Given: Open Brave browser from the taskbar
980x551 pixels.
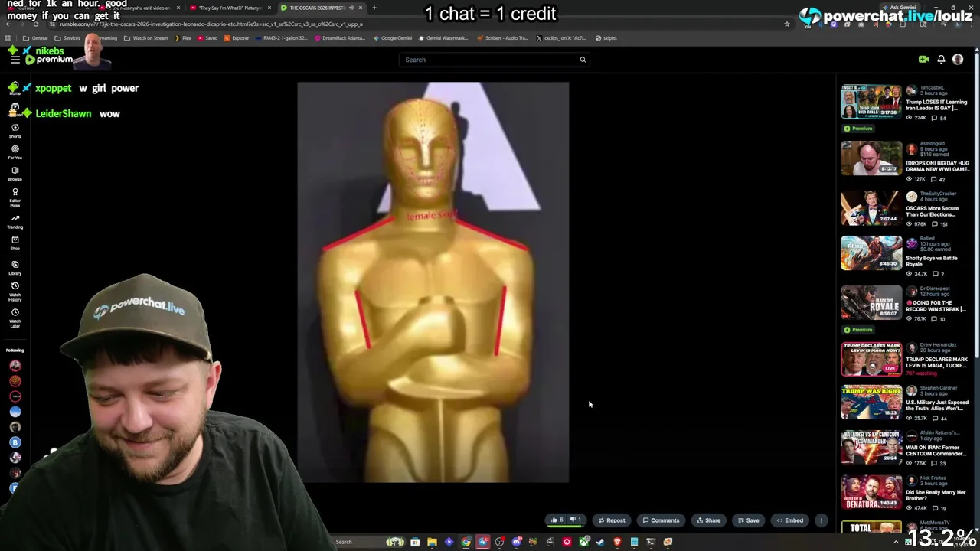Looking at the screenshot, I should 617,542.
